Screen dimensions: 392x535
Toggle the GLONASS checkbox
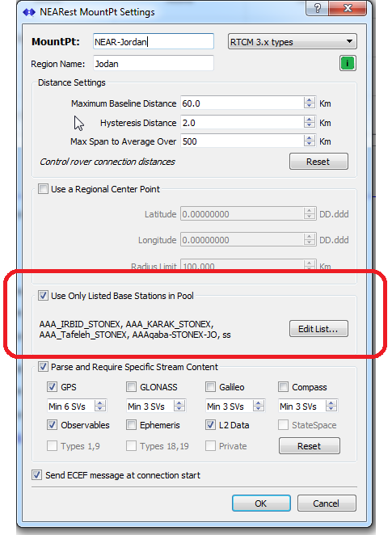[132, 387]
